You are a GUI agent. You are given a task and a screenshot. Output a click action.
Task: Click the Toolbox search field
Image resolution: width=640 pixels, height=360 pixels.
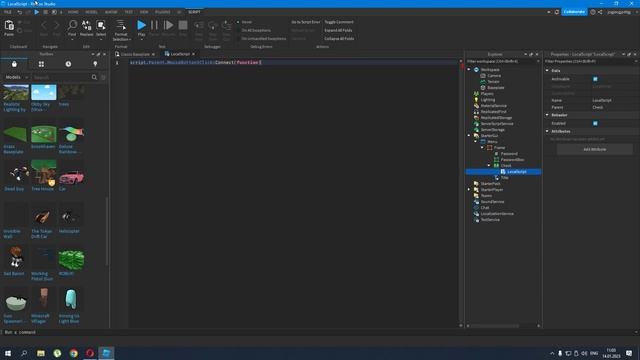coord(61,77)
